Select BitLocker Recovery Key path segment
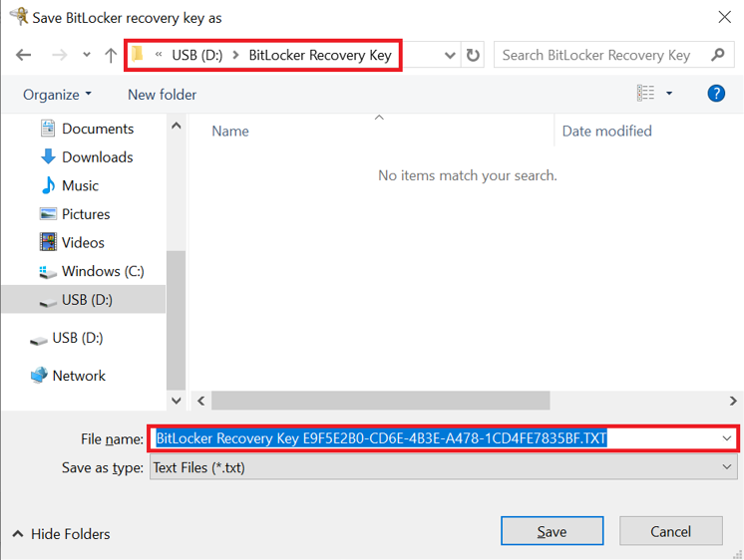Screen dimensions: 744x560 320,55
